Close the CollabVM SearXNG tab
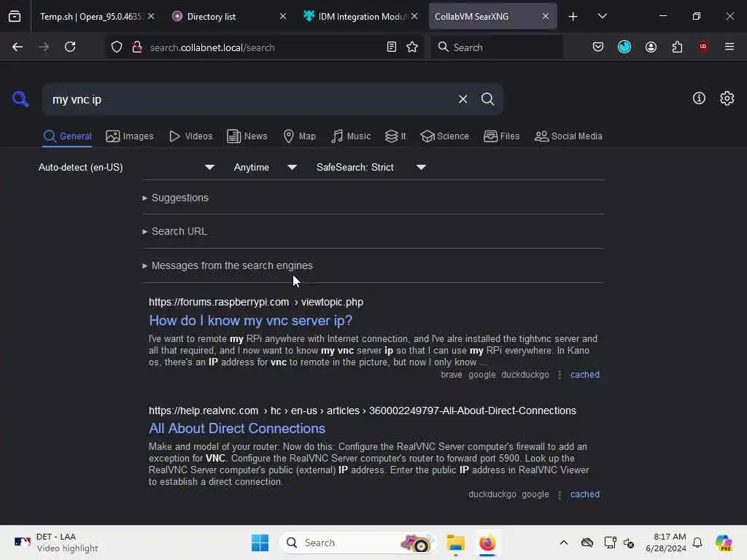The image size is (747, 560). (x=546, y=17)
